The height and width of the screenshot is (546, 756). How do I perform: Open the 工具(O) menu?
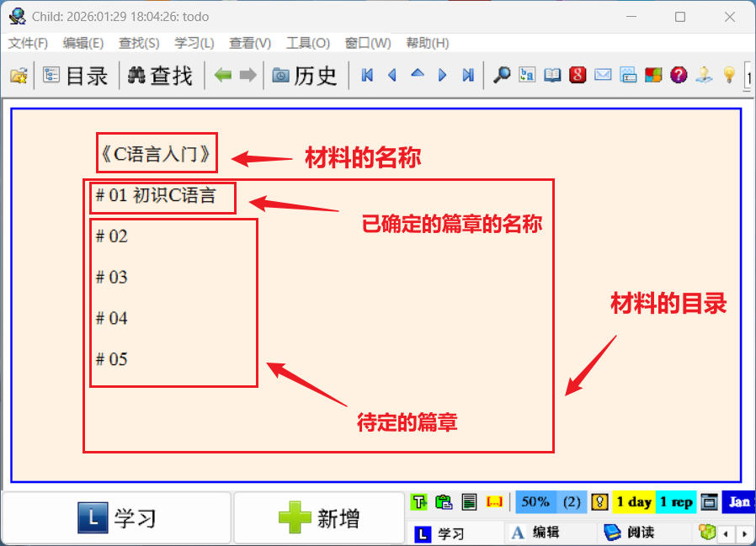pyautogui.click(x=308, y=44)
